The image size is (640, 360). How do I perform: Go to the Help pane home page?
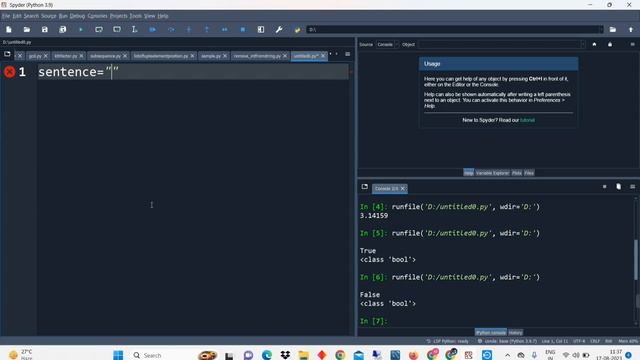(594, 44)
